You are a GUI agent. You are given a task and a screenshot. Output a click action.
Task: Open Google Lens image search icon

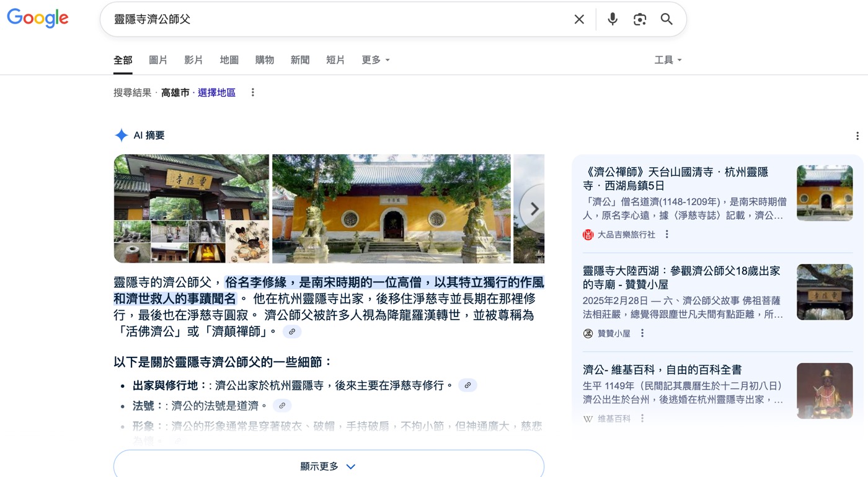point(640,19)
